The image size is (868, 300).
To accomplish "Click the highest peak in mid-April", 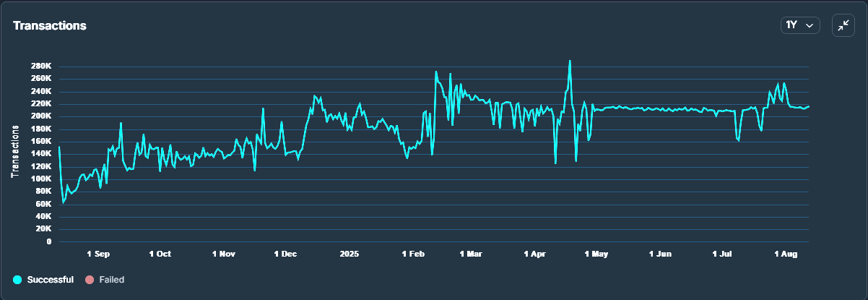I will coord(570,61).
